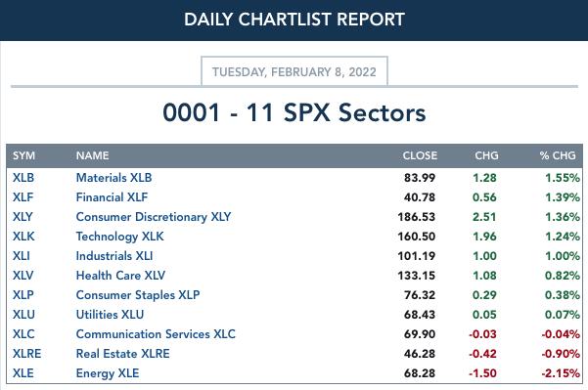Select Consumer Staples XLP link
Image resolution: width=588 pixels, height=390 pixels.
[x=138, y=295]
